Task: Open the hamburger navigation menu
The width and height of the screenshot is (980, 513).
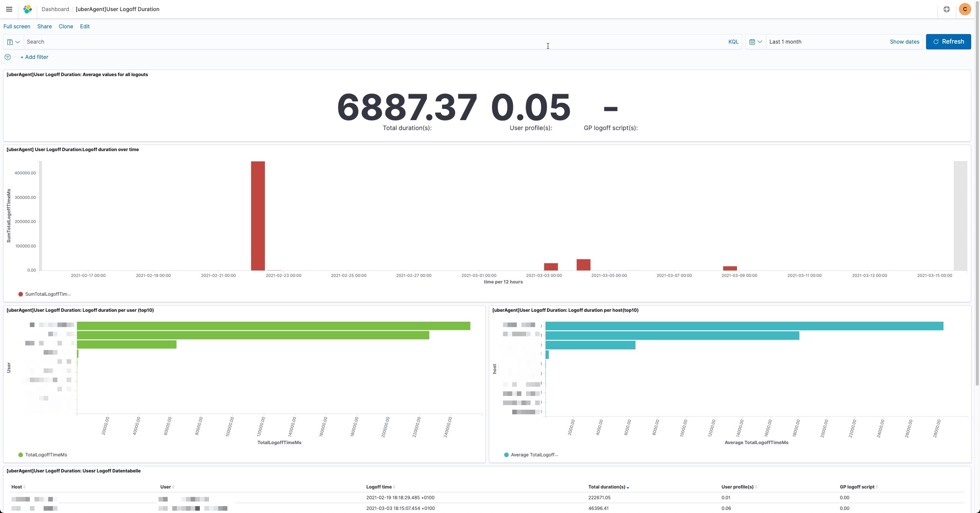Action: click(x=9, y=9)
